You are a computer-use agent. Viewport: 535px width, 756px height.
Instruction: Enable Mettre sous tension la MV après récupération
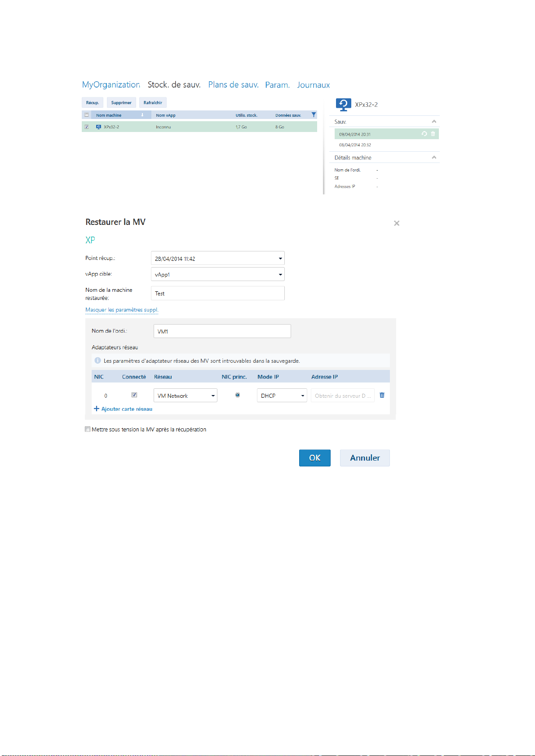click(x=88, y=429)
